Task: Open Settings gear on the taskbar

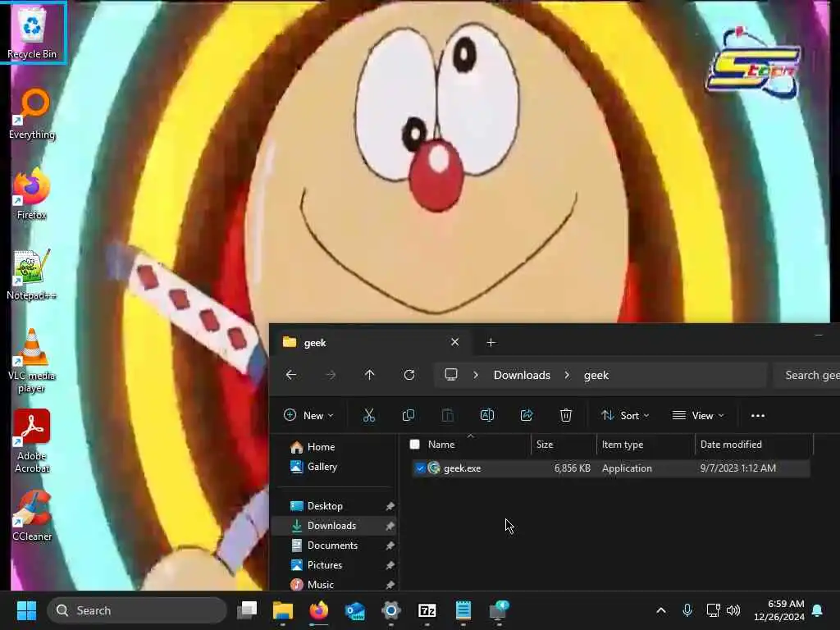Action: coord(391,610)
